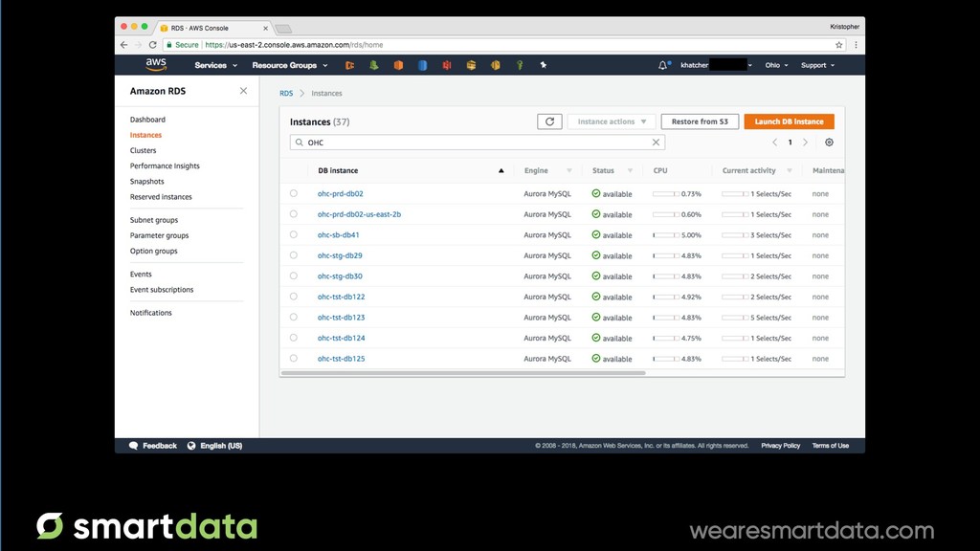Select radio button for ohc-prd-db02

[x=293, y=193]
